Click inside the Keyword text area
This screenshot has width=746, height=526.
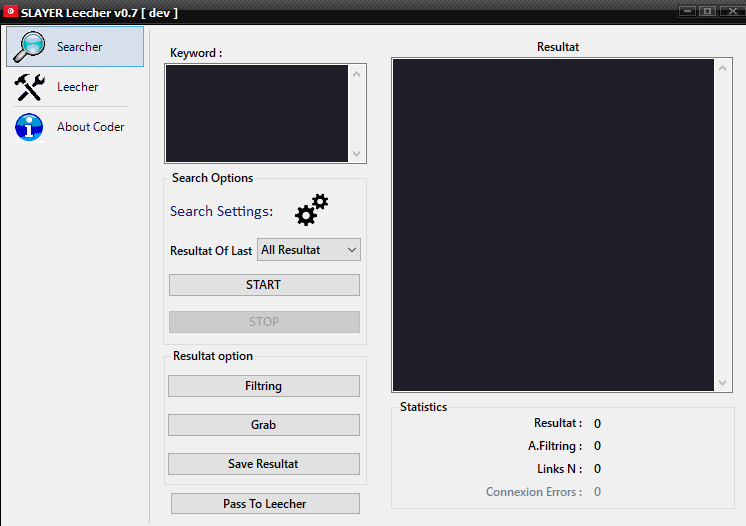257,114
